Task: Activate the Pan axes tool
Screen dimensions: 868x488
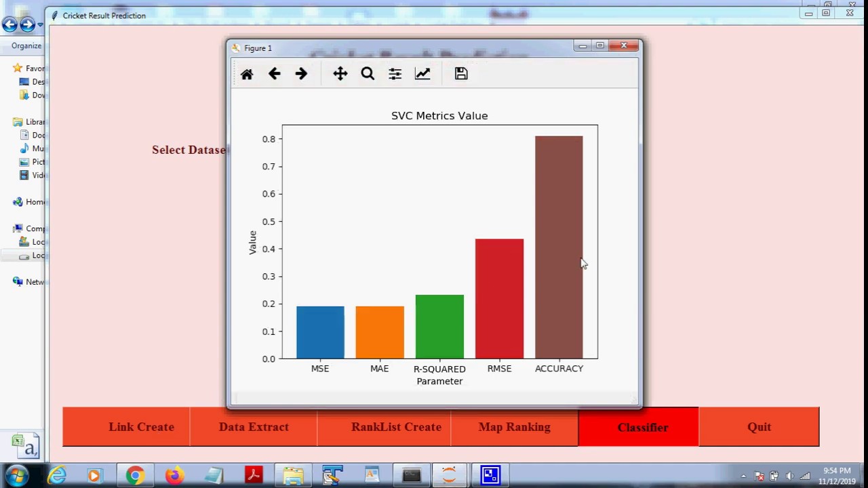Action: pos(340,74)
